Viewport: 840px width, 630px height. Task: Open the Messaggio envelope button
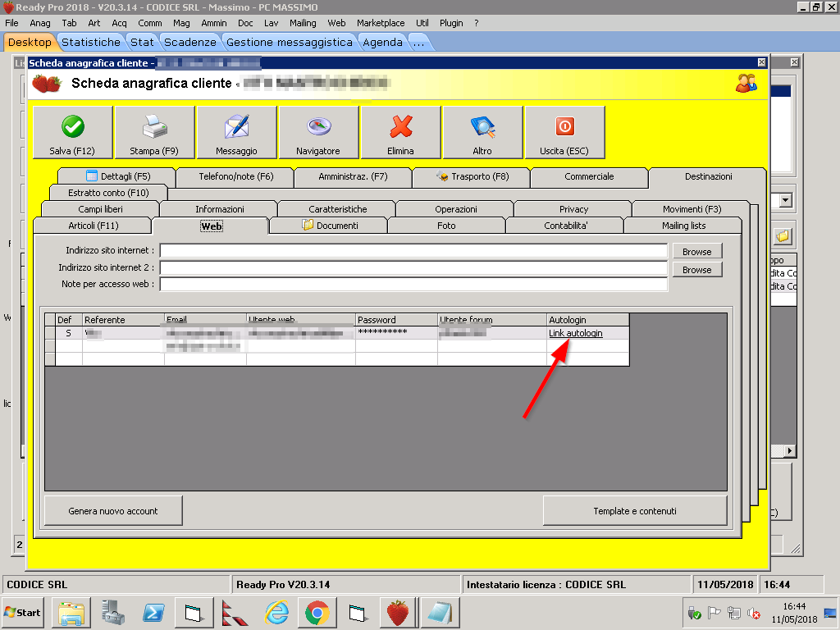[237, 132]
